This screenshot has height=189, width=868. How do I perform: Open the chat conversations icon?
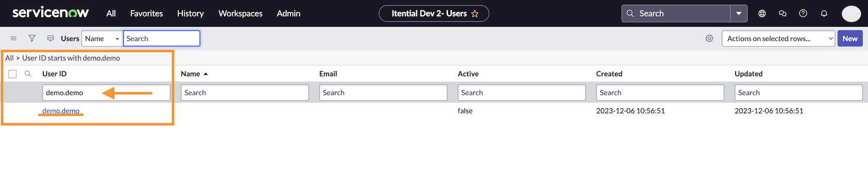(x=783, y=13)
